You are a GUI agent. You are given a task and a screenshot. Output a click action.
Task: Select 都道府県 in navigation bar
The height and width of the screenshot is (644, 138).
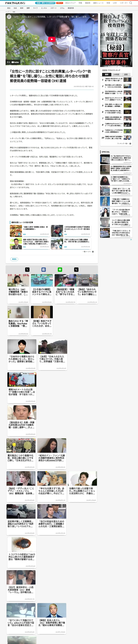(71, 8)
